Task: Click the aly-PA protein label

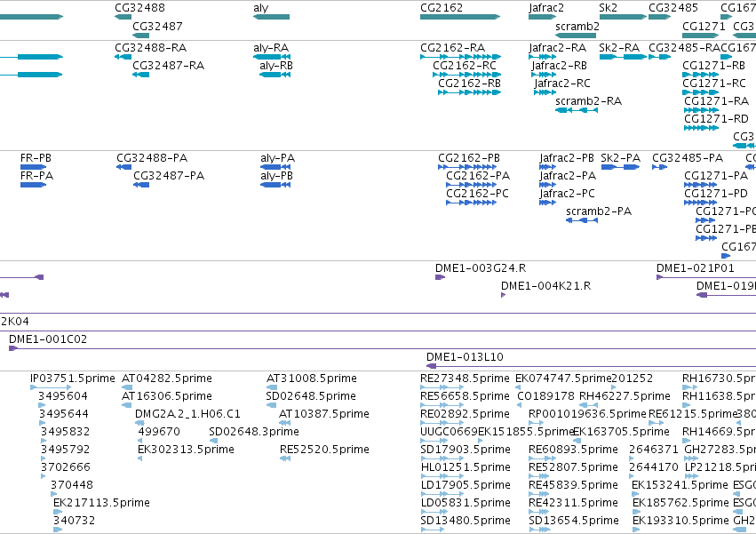Action: [x=278, y=158]
